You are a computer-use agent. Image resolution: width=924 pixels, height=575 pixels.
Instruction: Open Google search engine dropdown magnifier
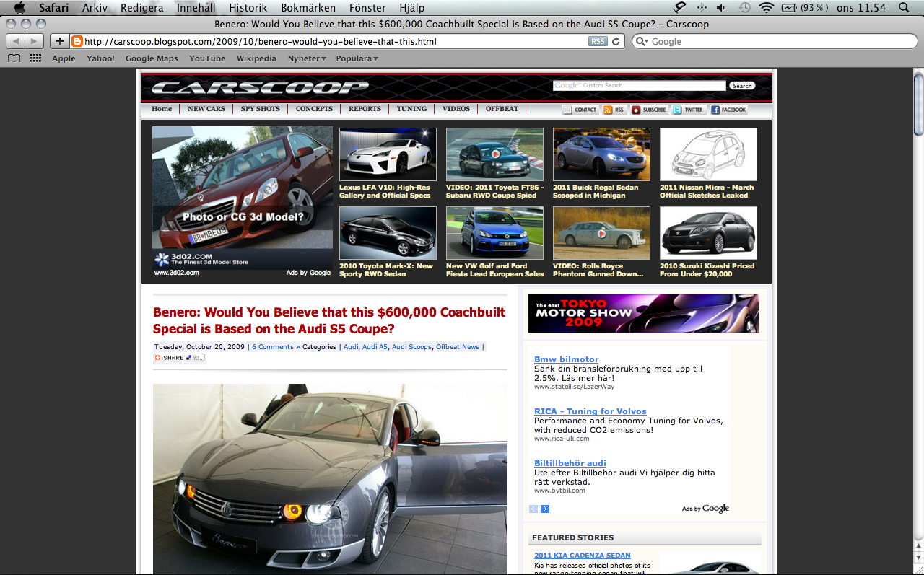pos(642,41)
